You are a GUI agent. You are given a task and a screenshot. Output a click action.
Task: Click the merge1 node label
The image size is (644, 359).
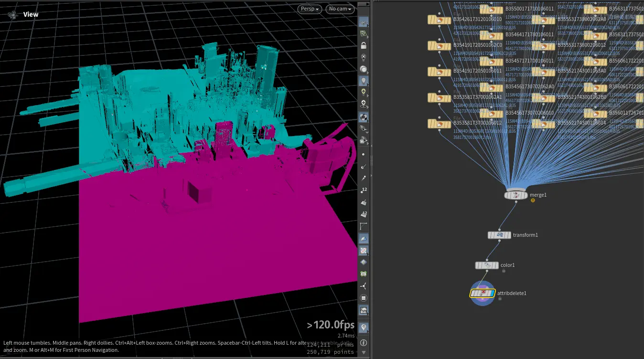(x=538, y=195)
